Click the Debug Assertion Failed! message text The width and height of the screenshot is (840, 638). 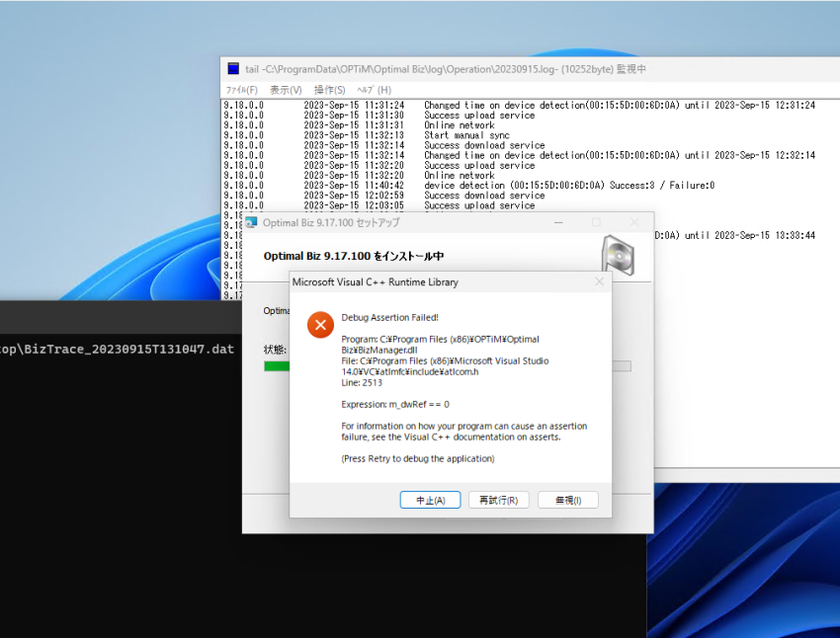(x=390, y=317)
